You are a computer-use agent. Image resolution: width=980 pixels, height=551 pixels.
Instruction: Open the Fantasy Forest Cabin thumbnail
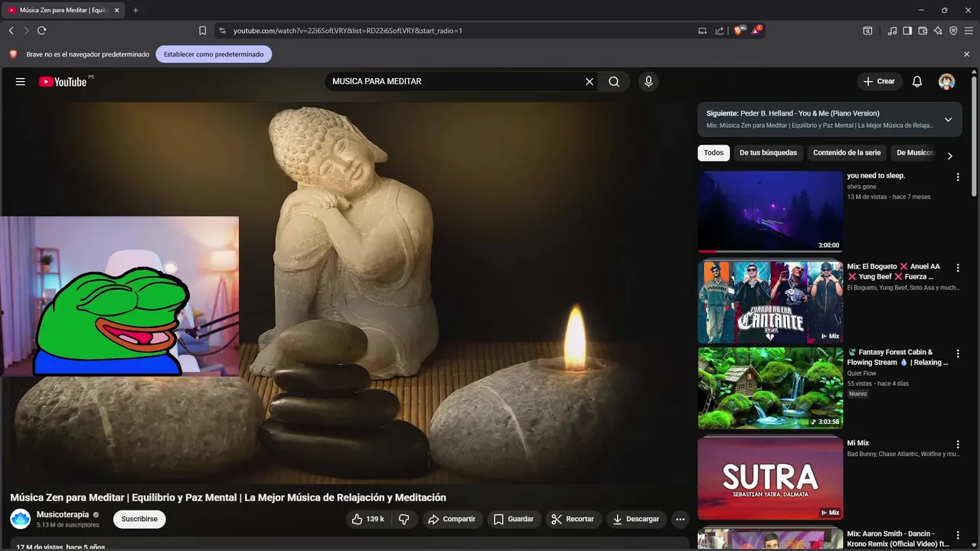pos(770,388)
